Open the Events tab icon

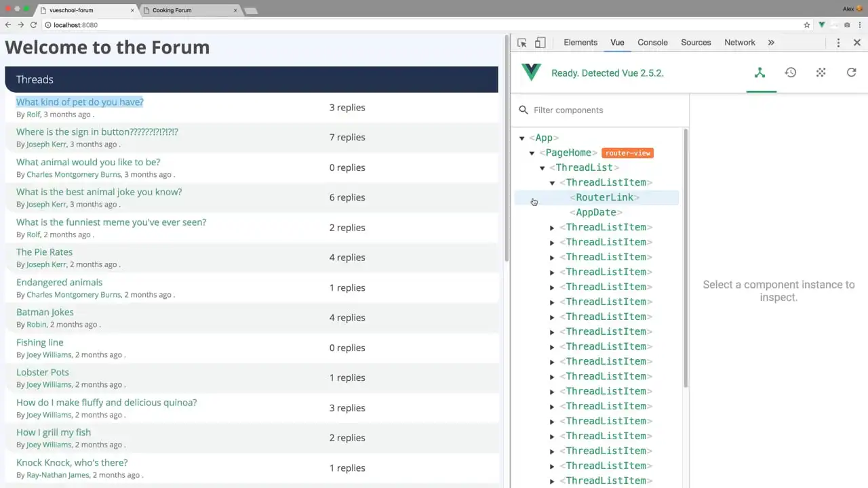821,73
